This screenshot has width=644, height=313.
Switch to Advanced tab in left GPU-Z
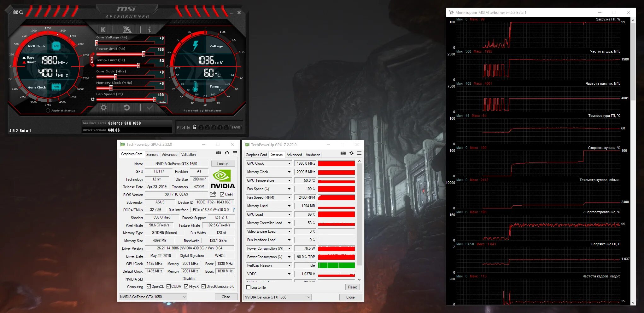pos(170,155)
